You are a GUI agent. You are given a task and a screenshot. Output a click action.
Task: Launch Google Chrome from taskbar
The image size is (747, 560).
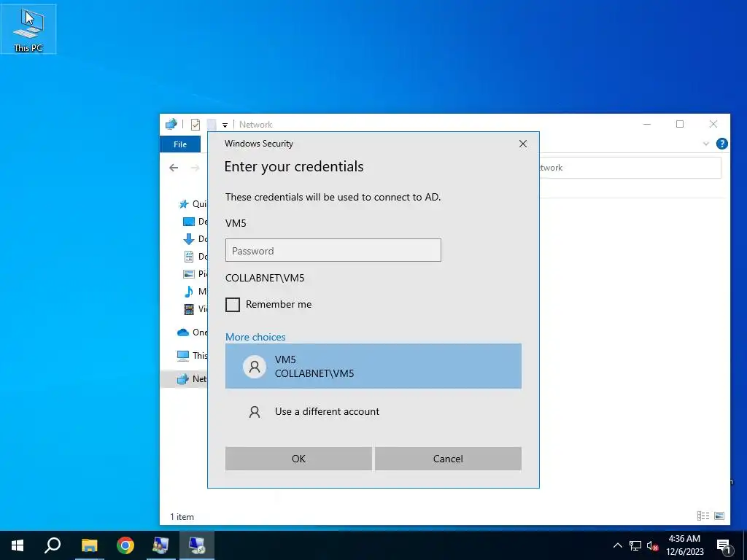click(x=125, y=545)
